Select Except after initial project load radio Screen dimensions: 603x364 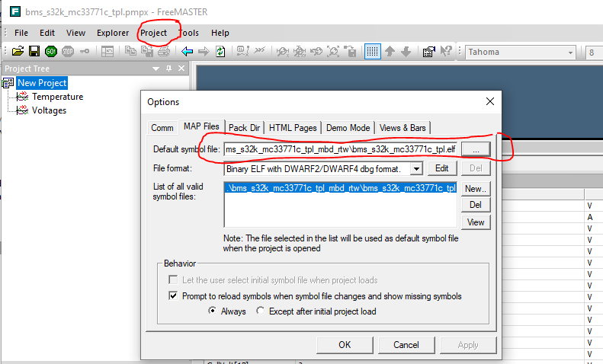tap(261, 310)
